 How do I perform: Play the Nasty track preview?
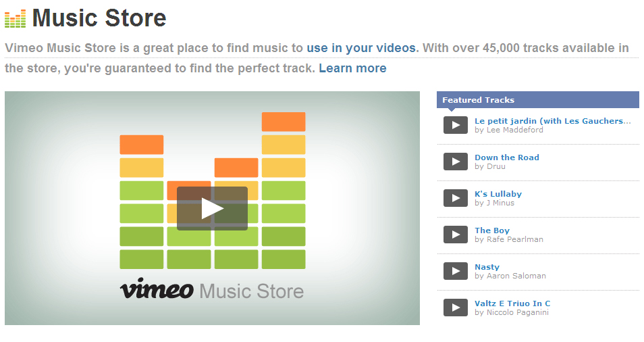click(x=456, y=271)
